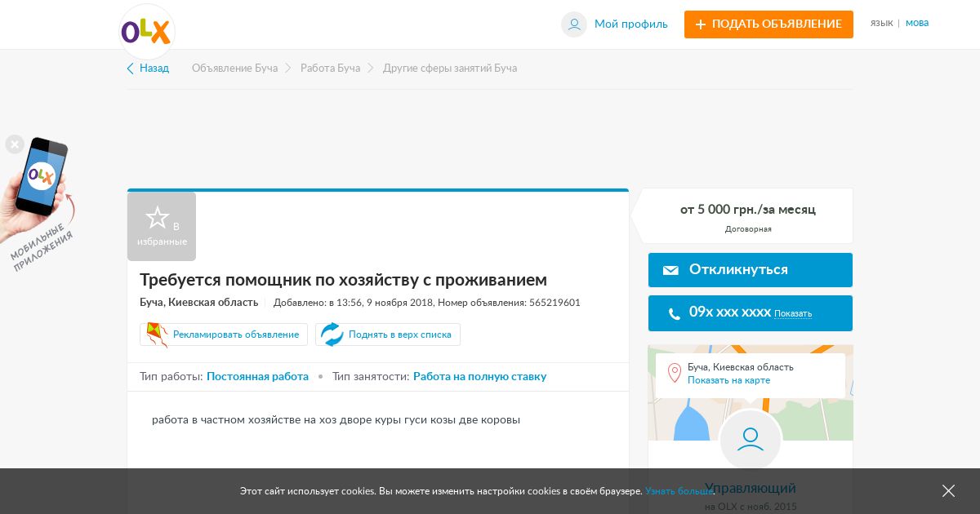980x514 pixels.
Task: Click Рекламировать объявление link
Action: coord(236,335)
